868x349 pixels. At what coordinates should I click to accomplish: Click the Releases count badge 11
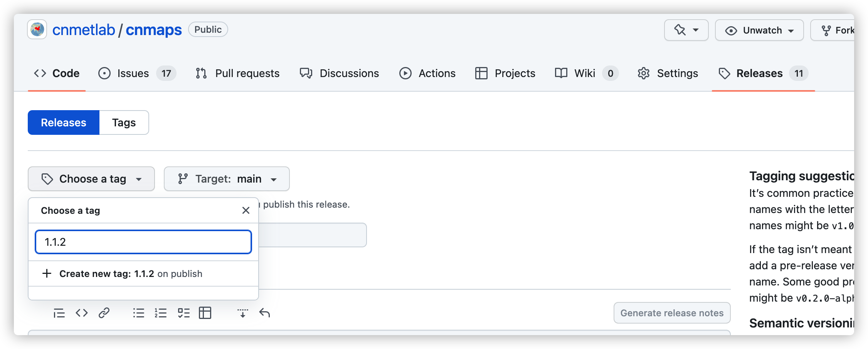coord(799,73)
